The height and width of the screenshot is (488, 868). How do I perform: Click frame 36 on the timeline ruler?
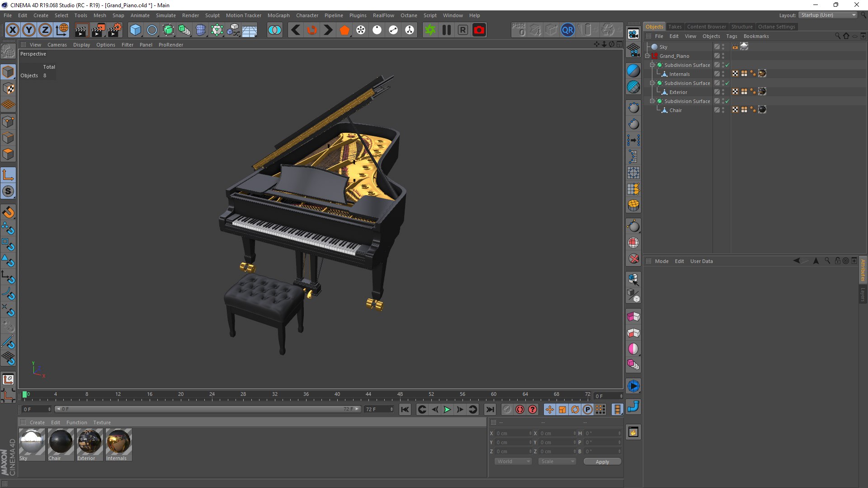pyautogui.click(x=306, y=394)
